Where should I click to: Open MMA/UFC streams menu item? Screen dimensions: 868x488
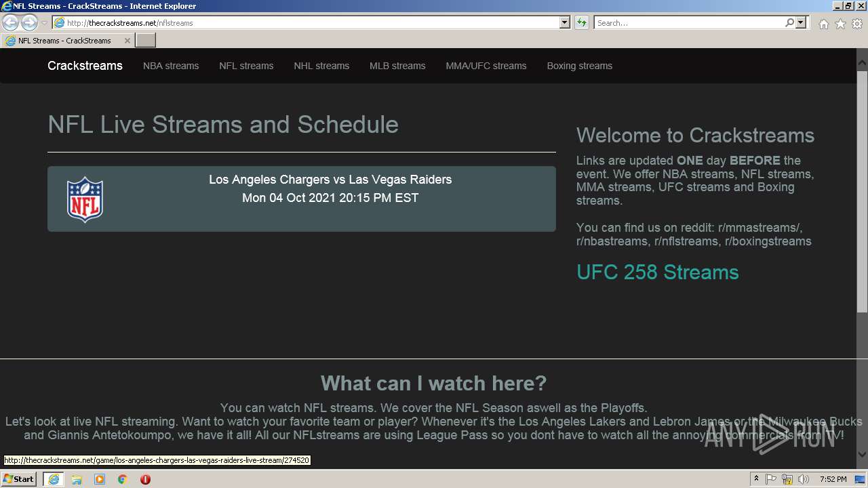486,66
